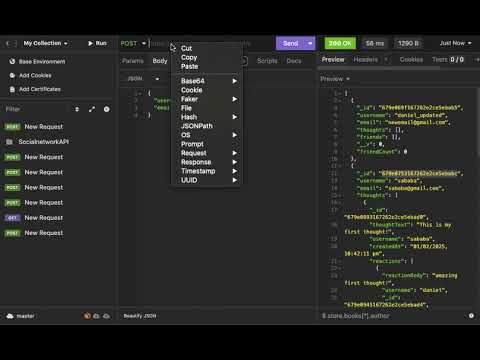The height and width of the screenshot is (360, 480).
Task: Expand the Faker submenu
Action: pos(207,99)
